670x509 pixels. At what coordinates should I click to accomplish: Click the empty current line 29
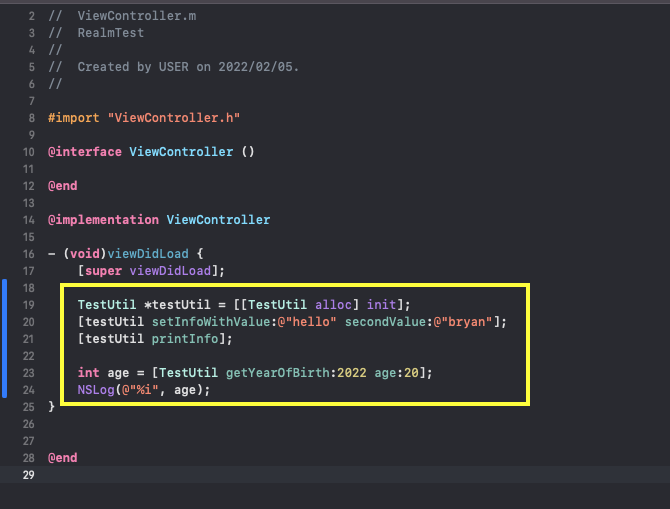tap(335, 475)
